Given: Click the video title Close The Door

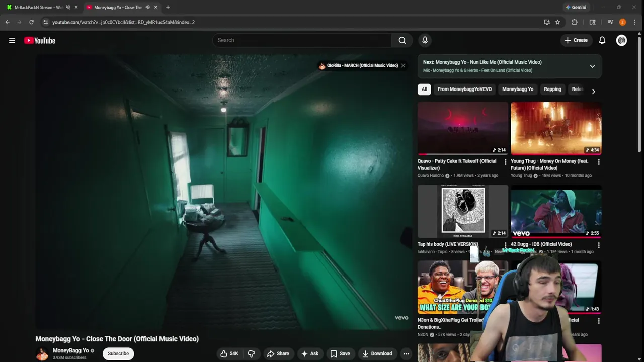Looking at the screenshot, I should [117, 339].
